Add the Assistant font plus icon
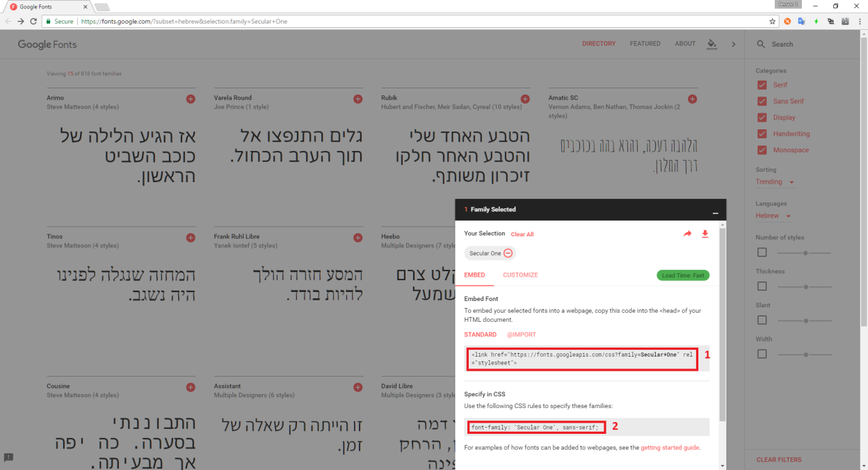The height and width of the screenshot is (470, 868). [x=358, y=387]
